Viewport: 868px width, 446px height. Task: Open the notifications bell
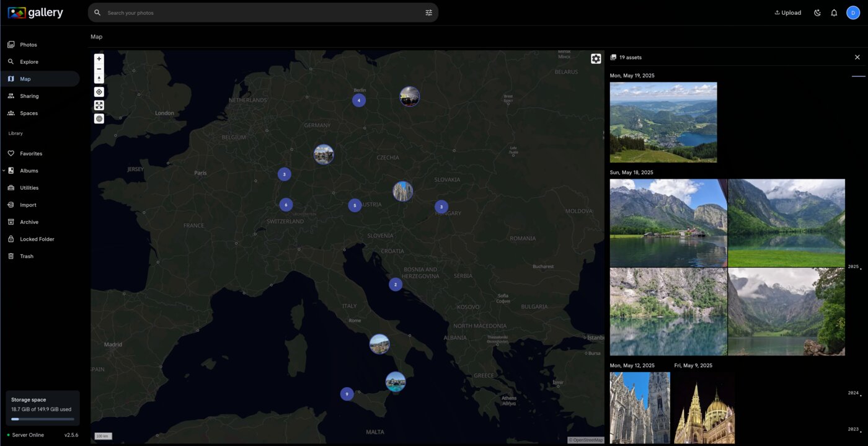[x=834, y=12]
